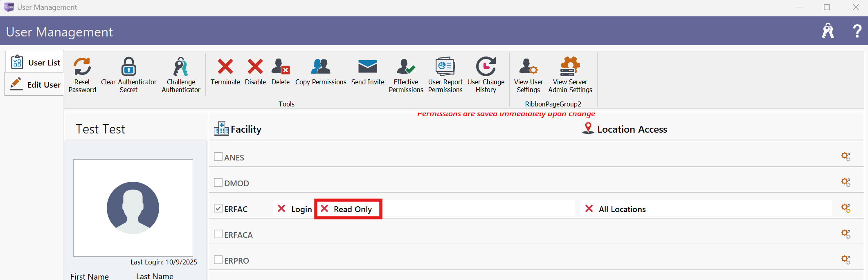Click the Copy Permissions icon
868x280 pixels.
(320, 67)
